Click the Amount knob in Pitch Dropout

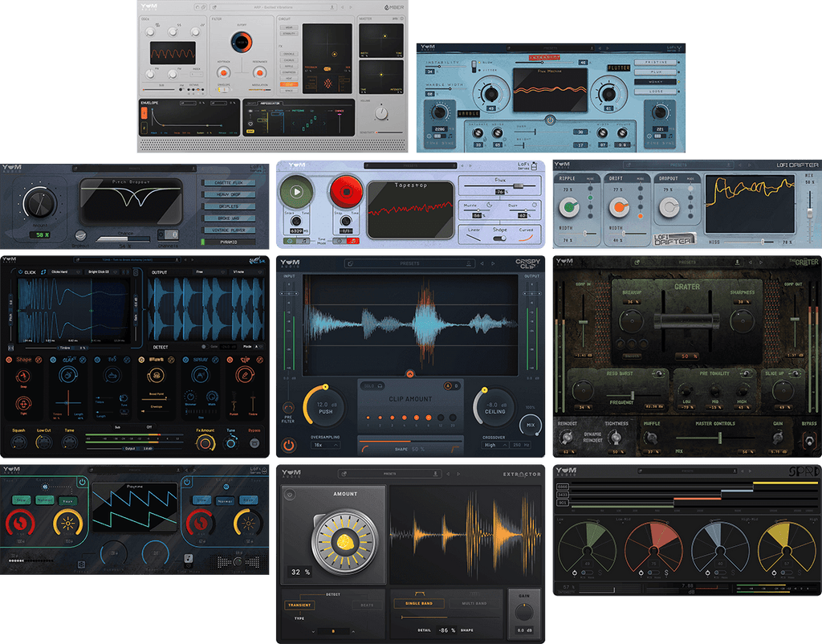40,202
